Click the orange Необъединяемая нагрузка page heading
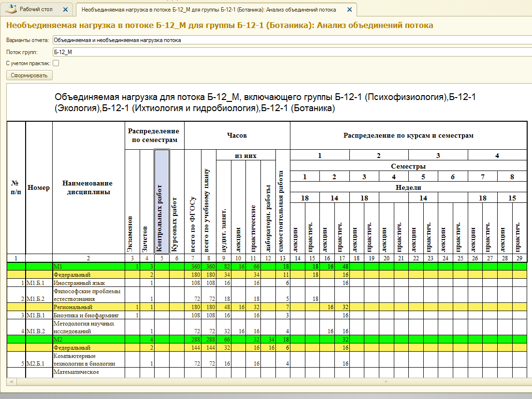The width and height of the screenshot is (532, 399). pos(219,25)
